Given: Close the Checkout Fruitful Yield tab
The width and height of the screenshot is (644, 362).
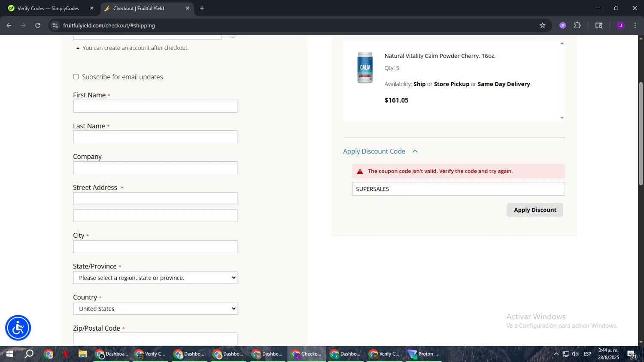Looking at the screenshot, I should [188, 8].
